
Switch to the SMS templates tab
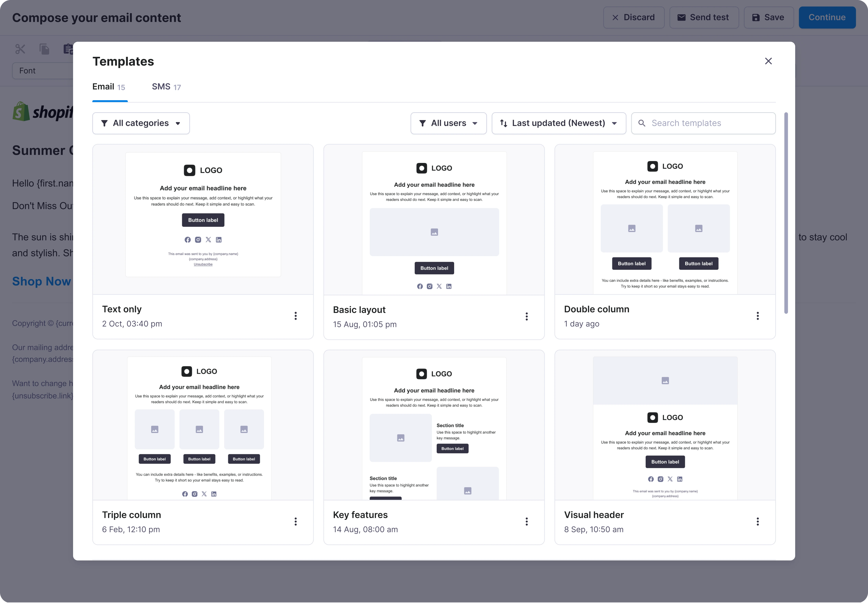(167, 87)
